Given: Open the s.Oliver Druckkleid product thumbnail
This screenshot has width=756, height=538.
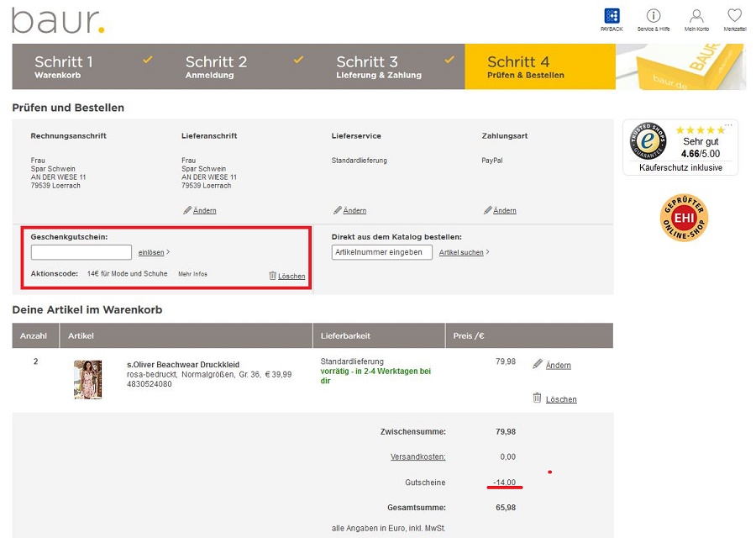Looking at the screenshot, I should (87, 379).
